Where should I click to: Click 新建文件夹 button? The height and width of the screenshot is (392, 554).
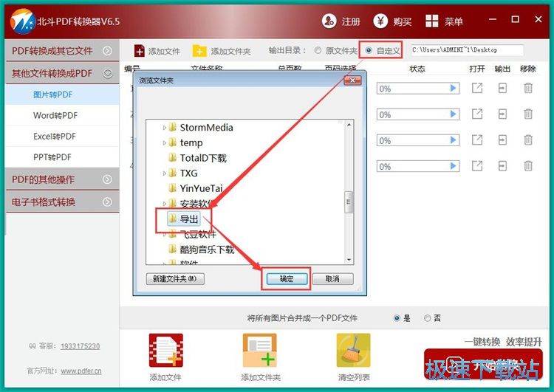tap(175, 279)
